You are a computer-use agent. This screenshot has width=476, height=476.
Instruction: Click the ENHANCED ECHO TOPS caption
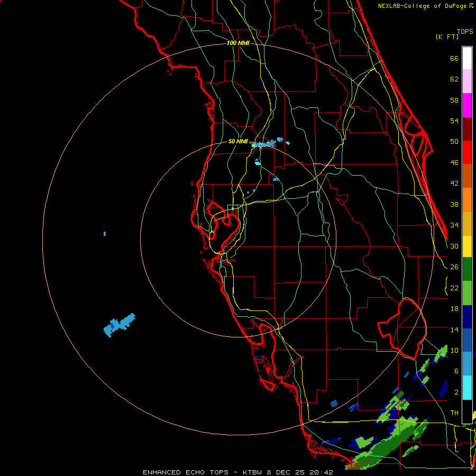pyautogui.click(x=186, y=472)
